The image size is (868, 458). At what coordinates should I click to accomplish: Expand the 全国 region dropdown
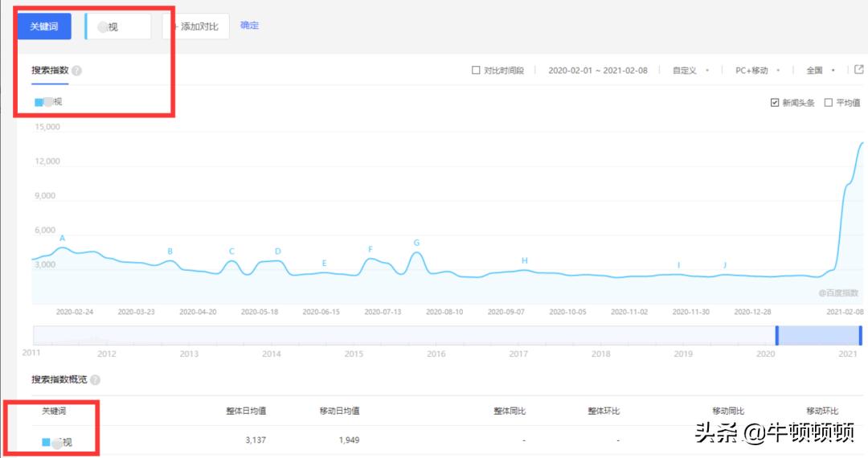tap(821, 70)
